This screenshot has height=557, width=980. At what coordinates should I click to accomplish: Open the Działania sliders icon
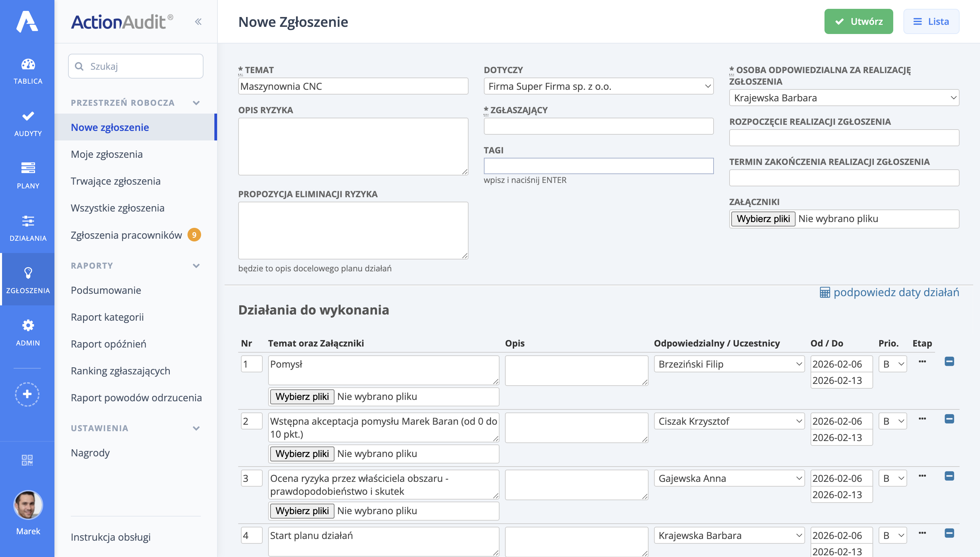pos(28,221)
